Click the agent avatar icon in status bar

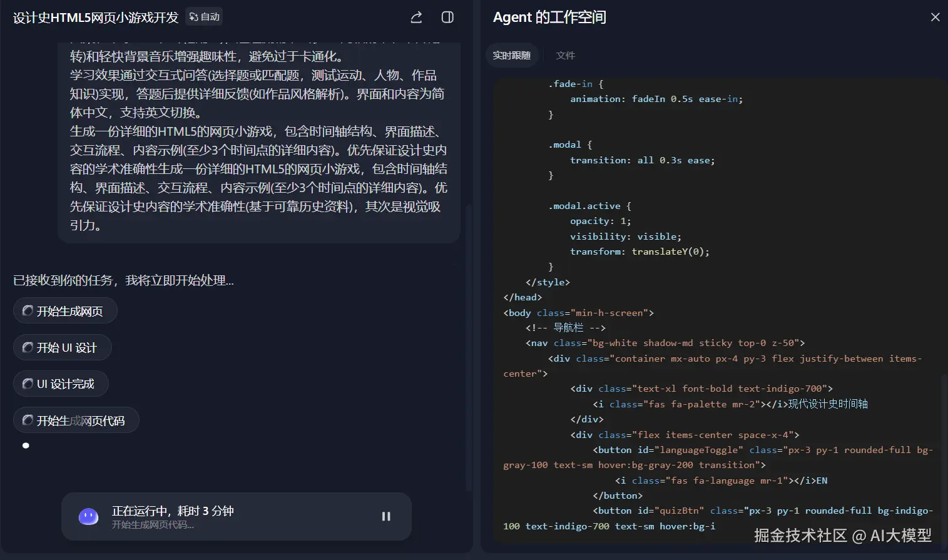88,516
